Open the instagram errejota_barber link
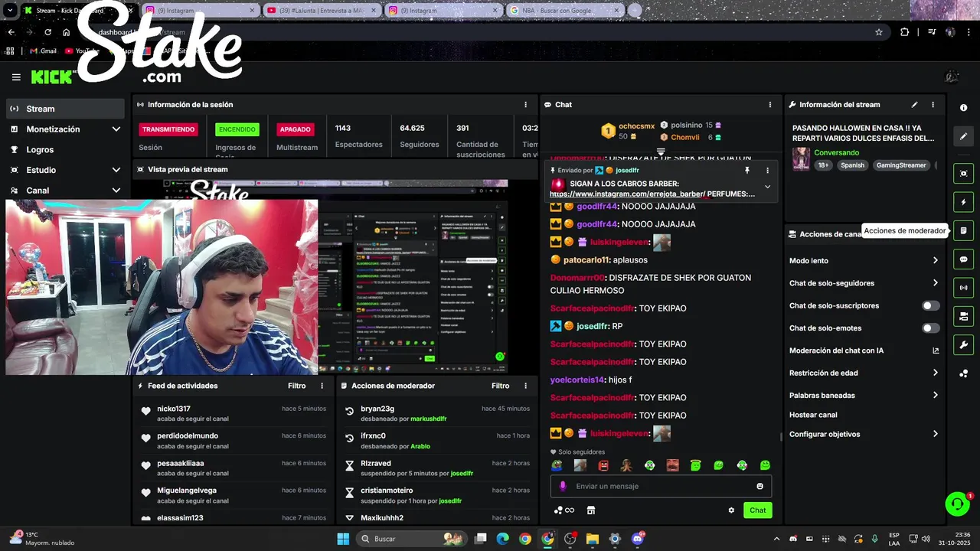The image size is (980, 551). coord(626,194)
